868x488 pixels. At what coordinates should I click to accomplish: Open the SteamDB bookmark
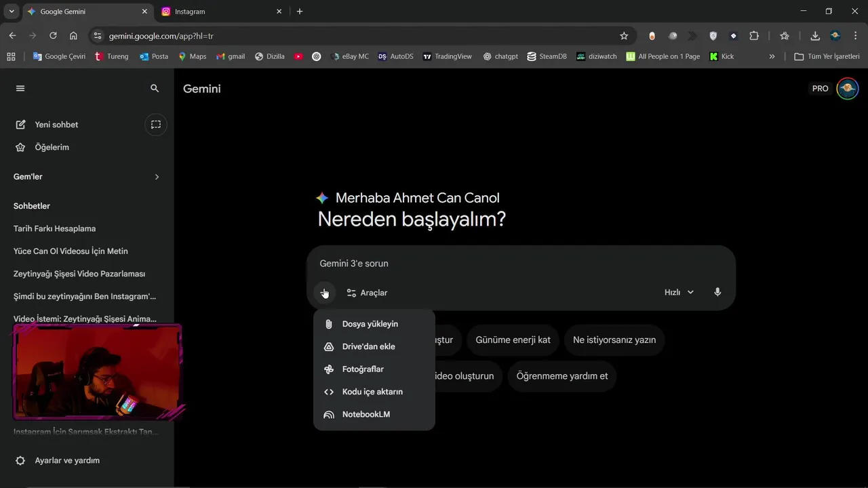click(x=547, y=56)
